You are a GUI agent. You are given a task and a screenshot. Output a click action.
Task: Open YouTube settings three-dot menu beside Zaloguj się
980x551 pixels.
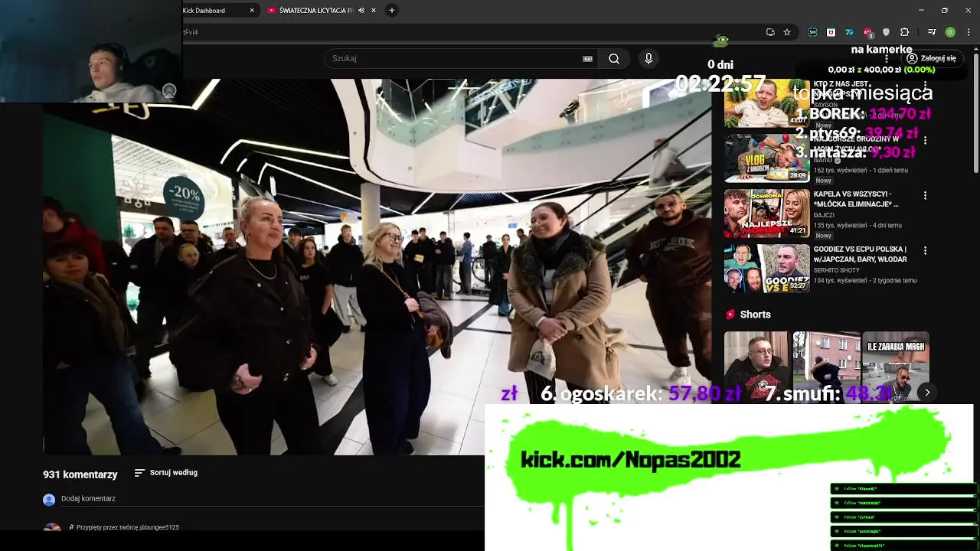(x=887, y=58)
